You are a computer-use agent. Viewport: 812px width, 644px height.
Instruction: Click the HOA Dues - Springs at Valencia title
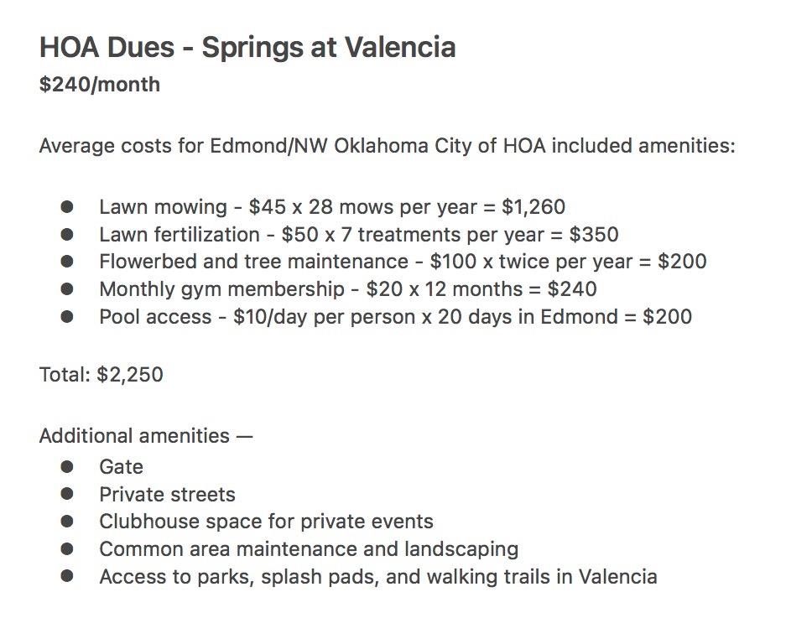pos(247,48)
